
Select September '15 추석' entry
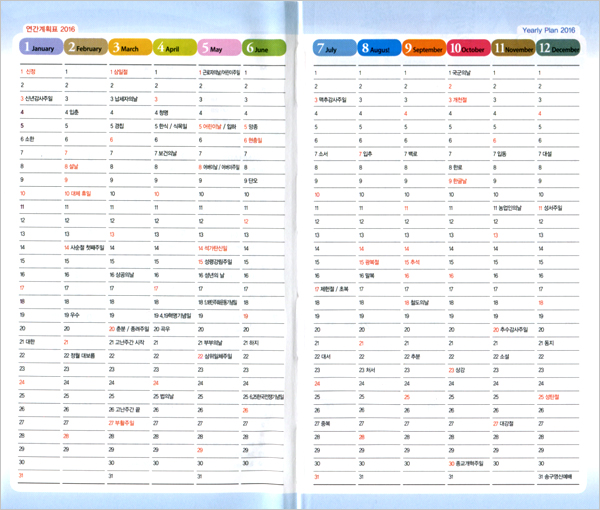(412, 262)
